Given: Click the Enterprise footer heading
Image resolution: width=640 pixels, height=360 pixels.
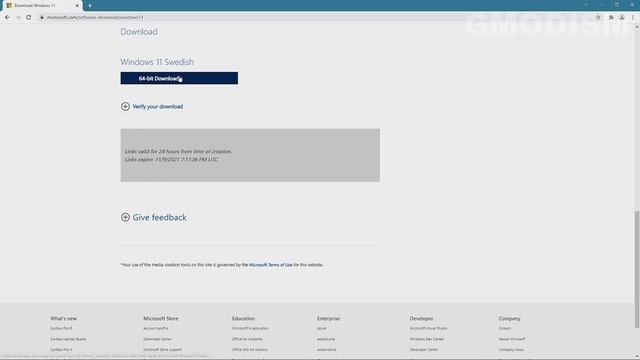Looking at the screenshot, I should click(x=329, y=318).
